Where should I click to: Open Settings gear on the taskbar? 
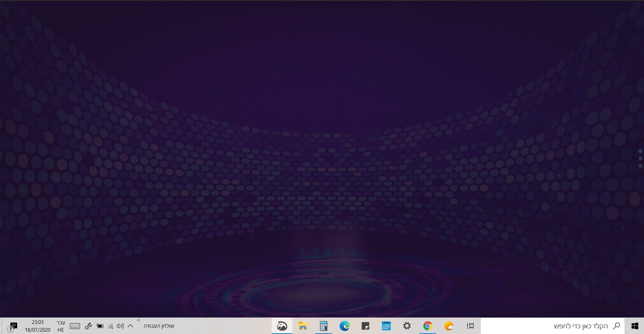[x=407, y=326]
